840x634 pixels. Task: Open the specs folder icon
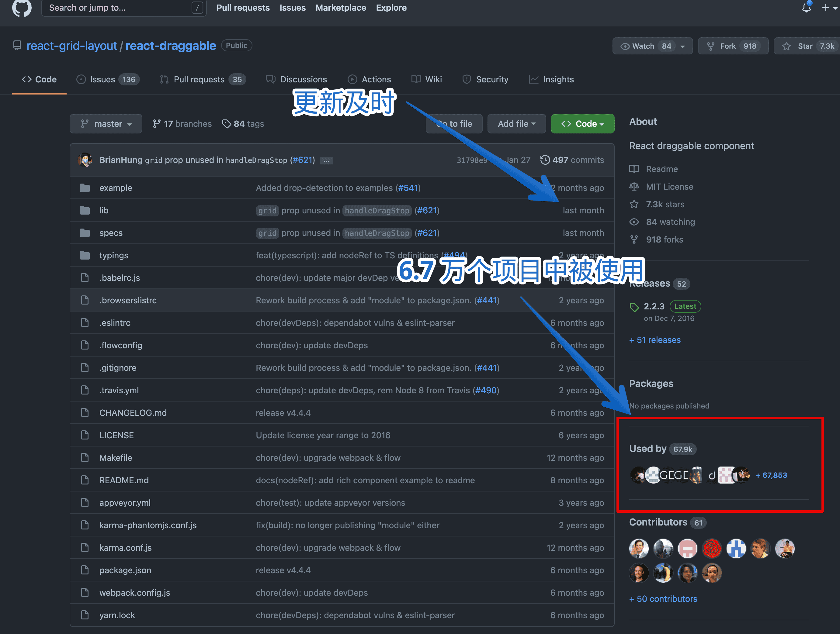click(85, 233)
